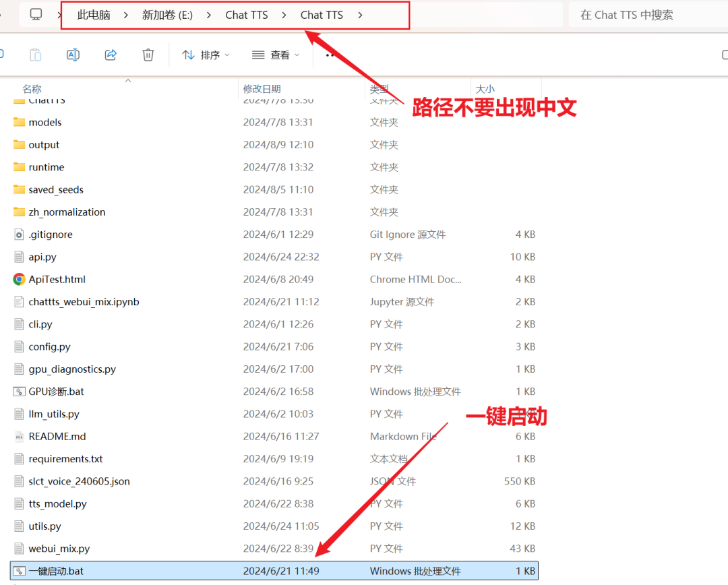728x585 pixels.
Task: Select the requirements.txt file icon
Action: point(19,459)
